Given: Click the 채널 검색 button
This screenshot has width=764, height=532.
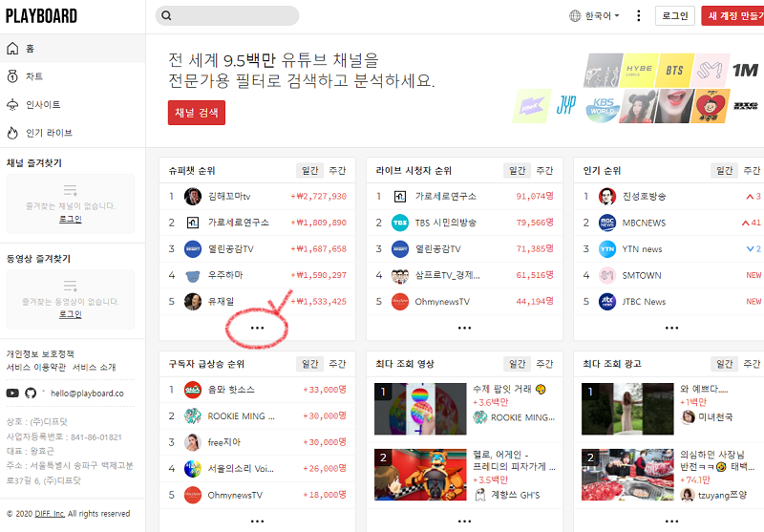Looking at the screenshot, I should (197, 113).
